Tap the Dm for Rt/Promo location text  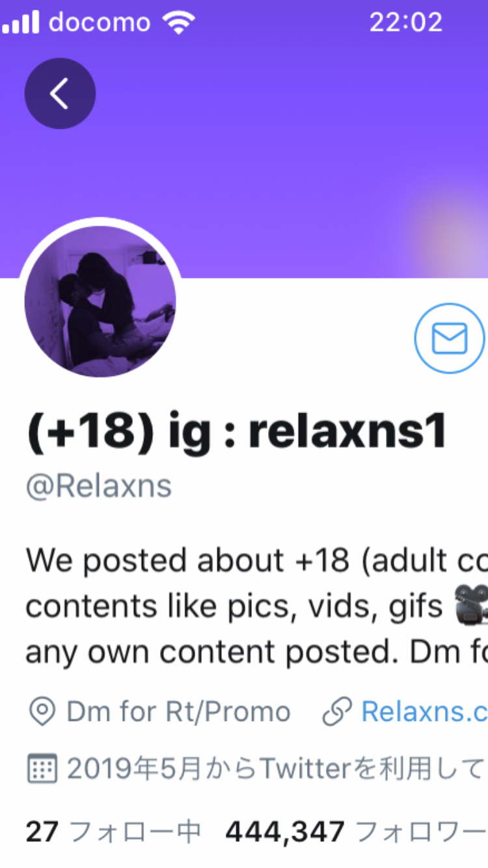(x=178, y=712)
